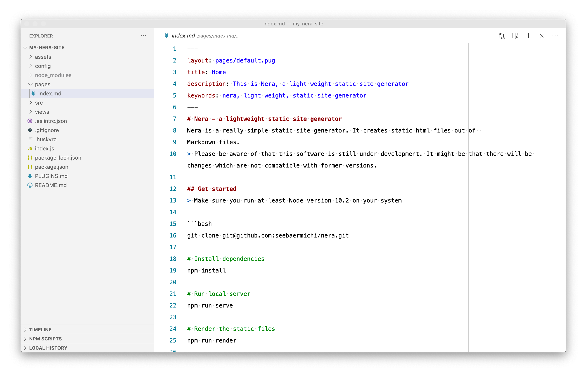Image resolution: width=588 pixels, height=375 pixels.
Task: Click the info icon of README.md
Action: (x=30, y=185)
